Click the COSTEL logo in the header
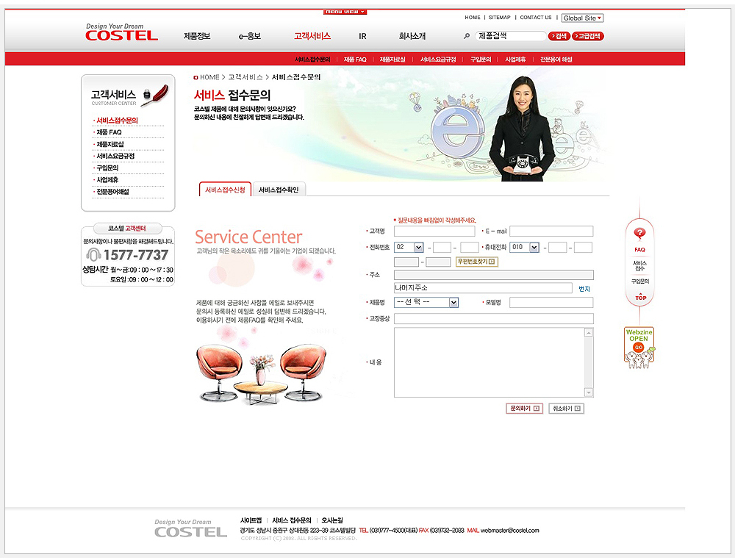This screenshot has height=560, width=735. 121,33
